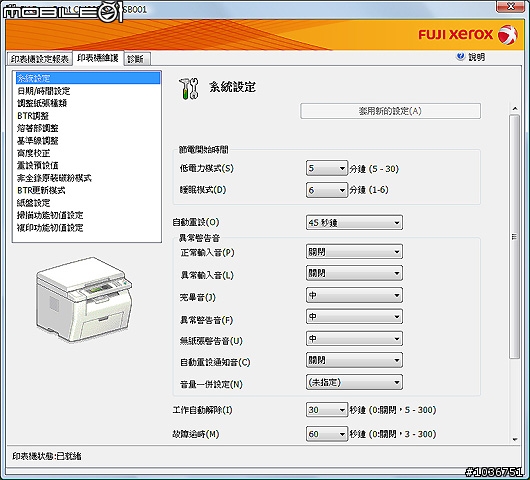The height and width of the screenshot is (480, 530).
Task: Open the 低電力模式(S) minutes dropdown
Action: tap(327, 168)
